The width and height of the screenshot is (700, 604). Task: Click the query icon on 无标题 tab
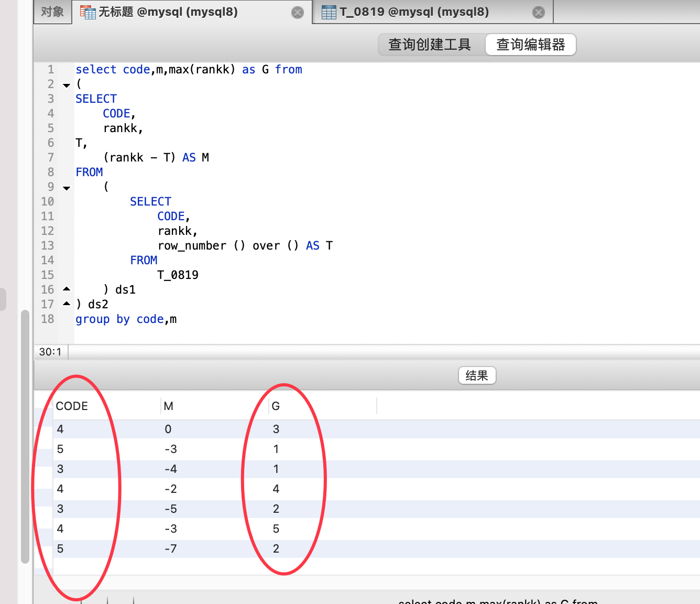pyautogui.click(x=87, y=12)
